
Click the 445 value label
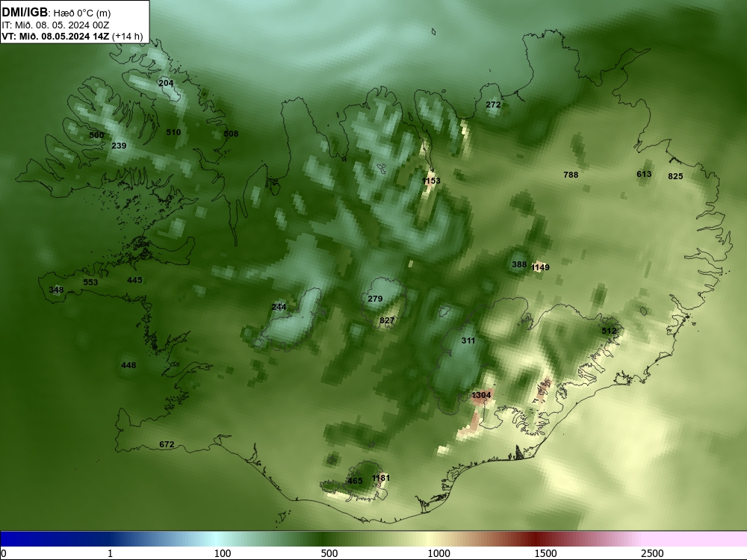tap(134, 280)
